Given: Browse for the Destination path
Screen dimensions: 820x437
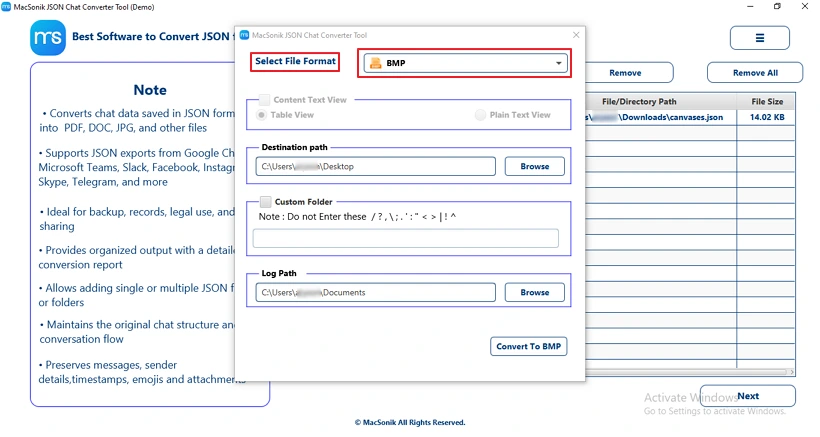Looking at the screenshot, I should tap(534, 166).
